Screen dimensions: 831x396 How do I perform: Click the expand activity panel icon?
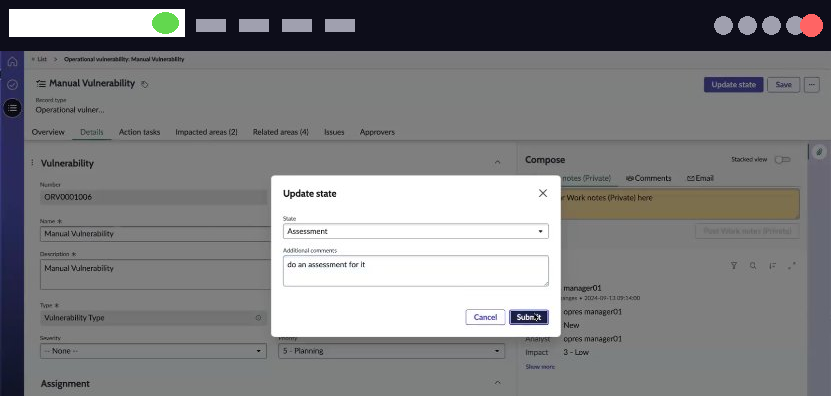(792, 266)
